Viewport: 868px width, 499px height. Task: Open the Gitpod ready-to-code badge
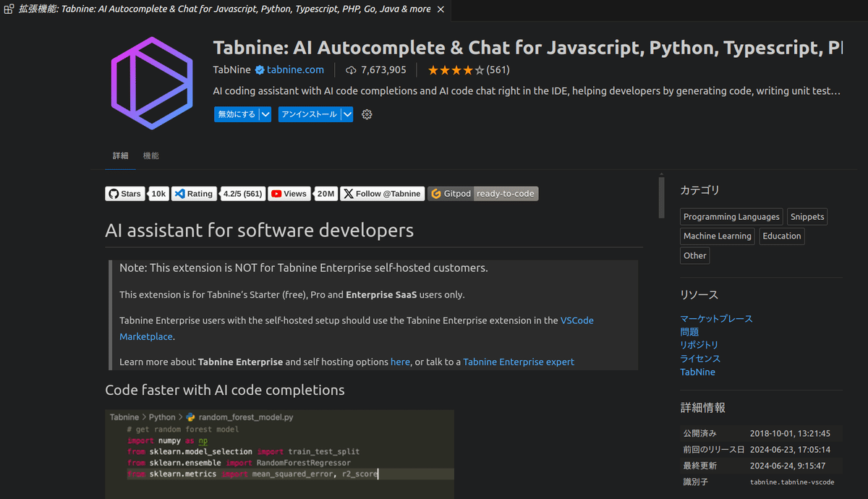click(482, 193)
